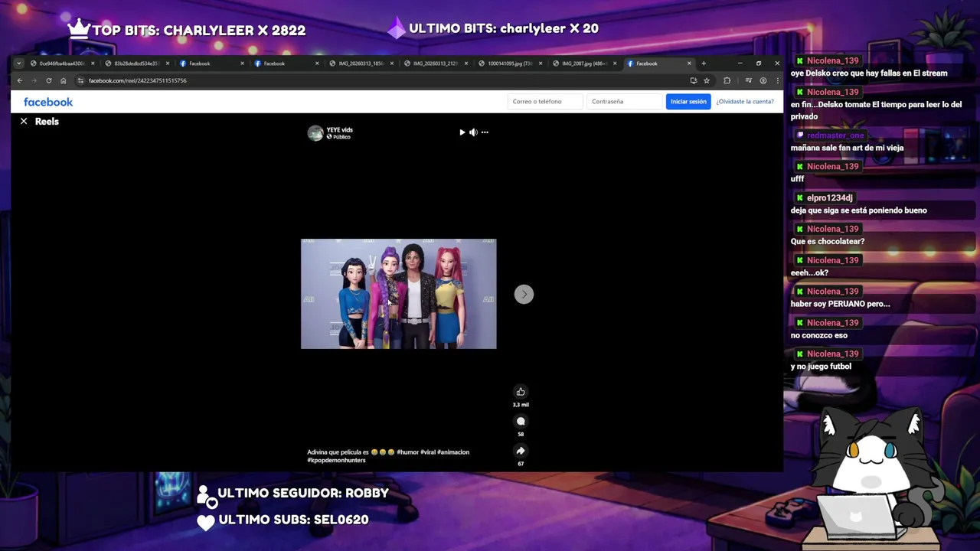The image size is (980, 551).
Task: Open a new tab with the plus button
Action: [x=704, y=64]
